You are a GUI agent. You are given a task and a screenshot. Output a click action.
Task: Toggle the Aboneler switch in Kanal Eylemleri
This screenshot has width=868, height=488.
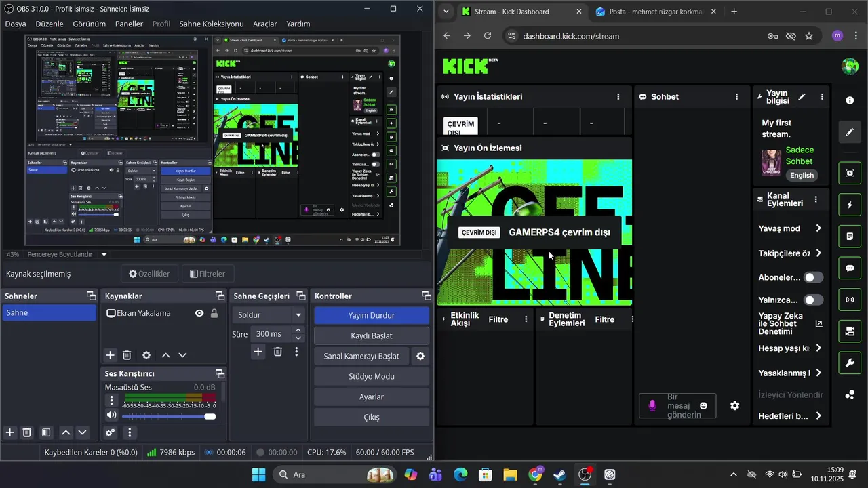click(x=813, y=277)
